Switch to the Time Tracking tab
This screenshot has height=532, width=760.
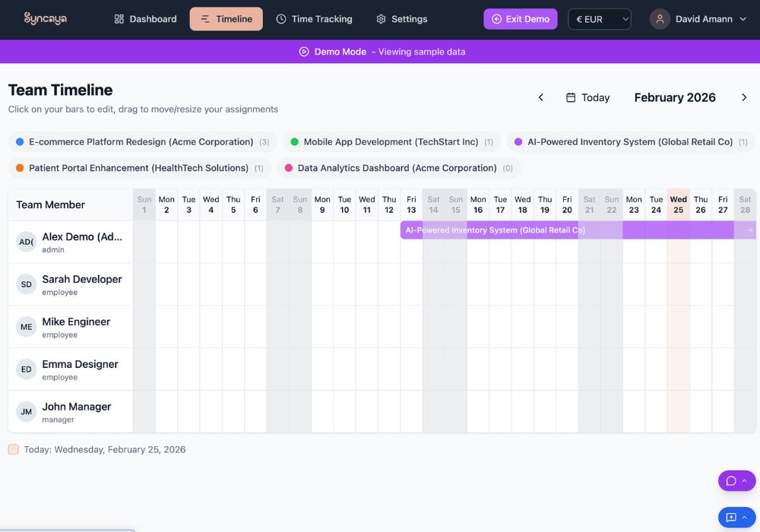coord(314,19)
